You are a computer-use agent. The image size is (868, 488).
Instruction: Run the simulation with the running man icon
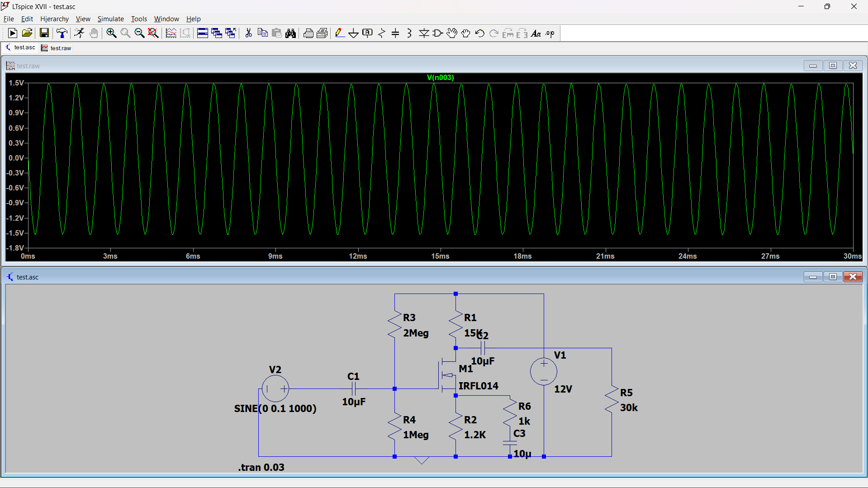(x=79, y=33)
